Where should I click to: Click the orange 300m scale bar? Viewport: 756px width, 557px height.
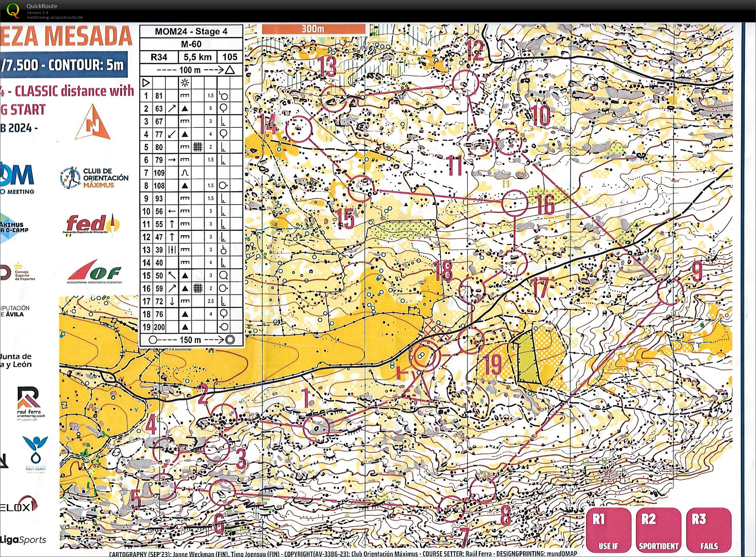pyautogui.click(x=313, y=29)
